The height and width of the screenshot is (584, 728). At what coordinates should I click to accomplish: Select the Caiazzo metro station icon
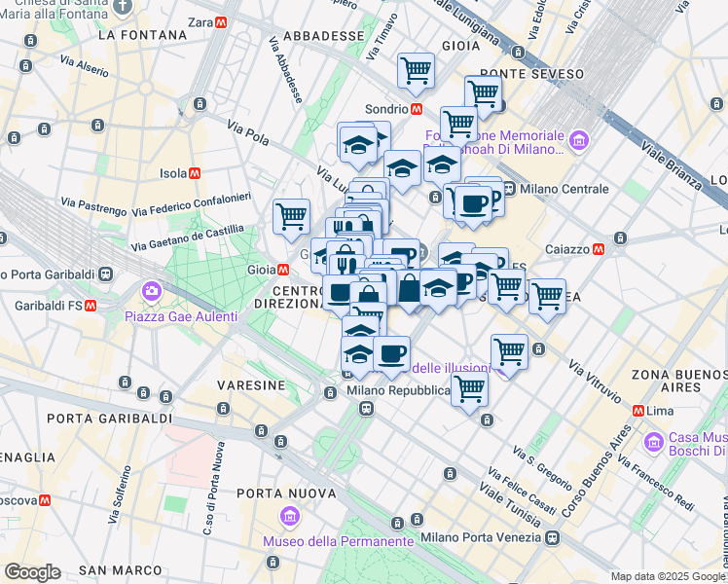click(x=599, y=250)
